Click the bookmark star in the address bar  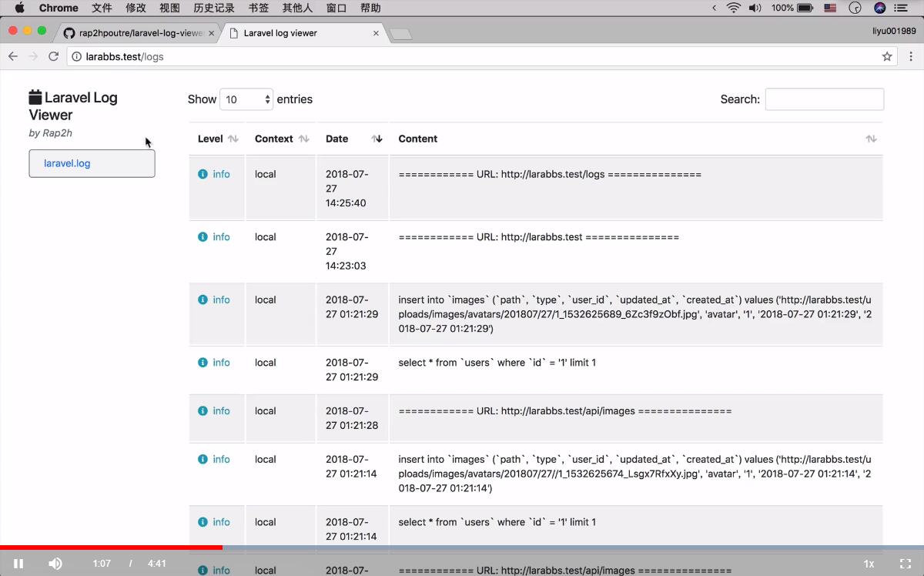[x=886, y=56]
